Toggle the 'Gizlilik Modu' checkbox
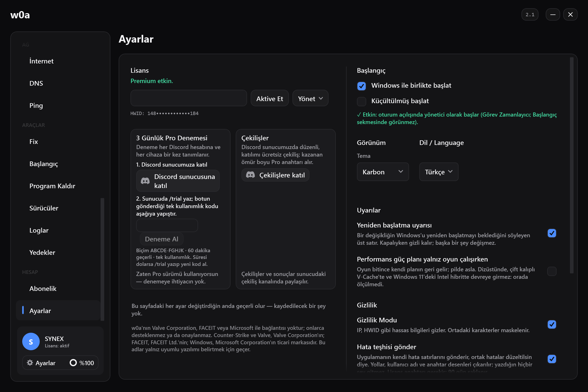Screen dimensions: 588x392 click(x=552, y=324)
